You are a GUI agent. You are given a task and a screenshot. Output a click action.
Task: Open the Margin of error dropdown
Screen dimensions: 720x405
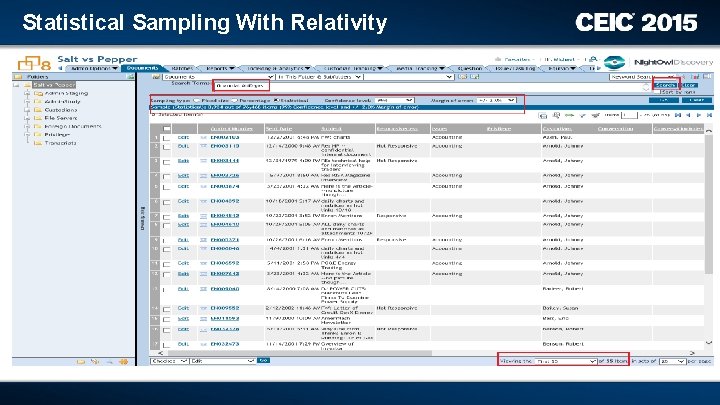pyautogui.click(x=496, y=100)
